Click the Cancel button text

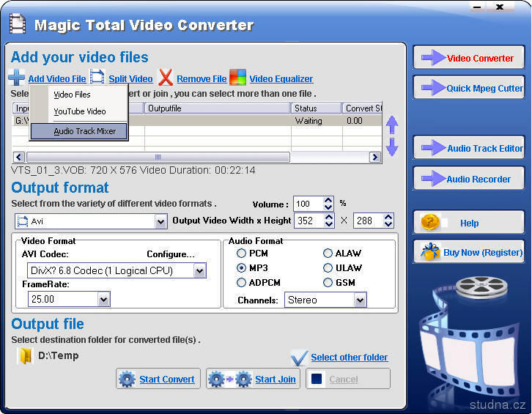pyautogui.click(x=344, y=379)
